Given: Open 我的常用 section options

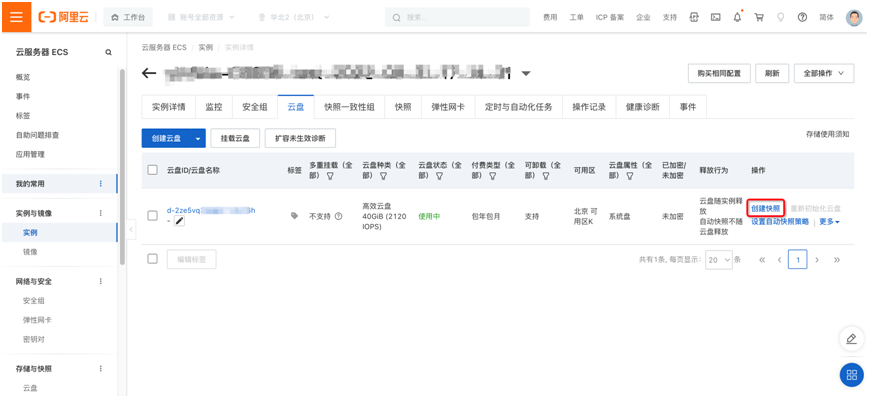Looking at the screenshot, I should (101, 183).
